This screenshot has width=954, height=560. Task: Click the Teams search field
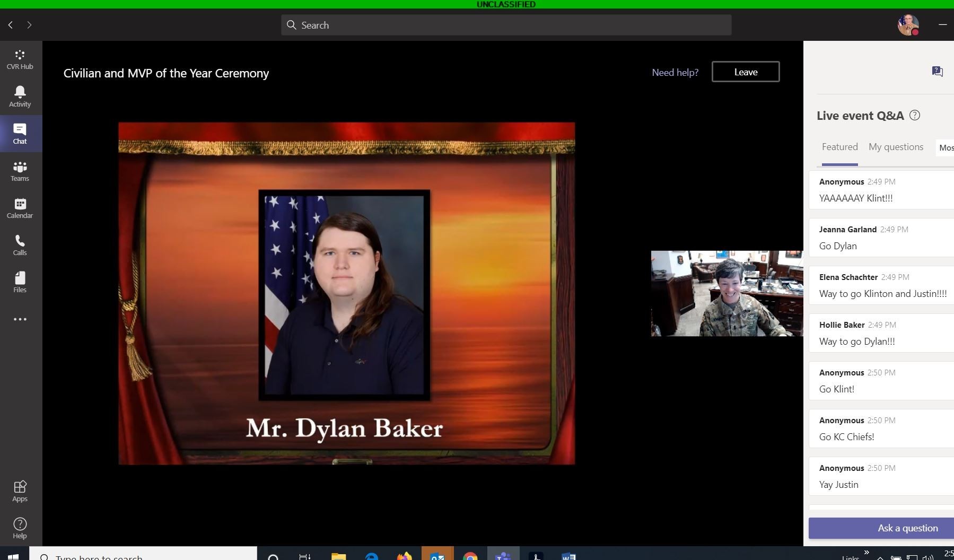(506, 25)
